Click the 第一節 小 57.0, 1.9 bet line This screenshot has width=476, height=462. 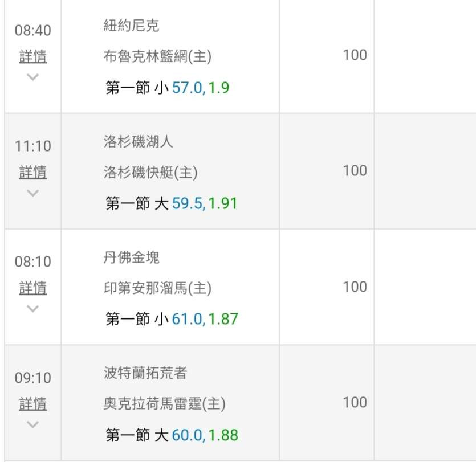point(168,88)
